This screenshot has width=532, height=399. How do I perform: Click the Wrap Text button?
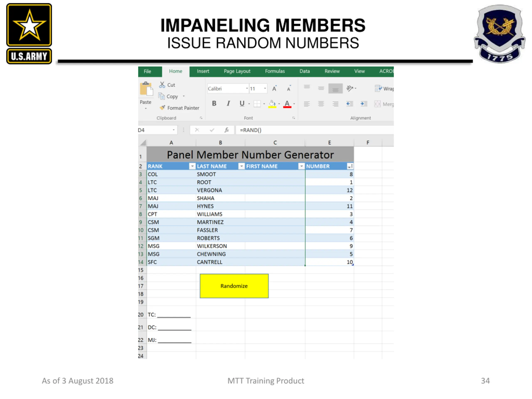coord(384,89)
